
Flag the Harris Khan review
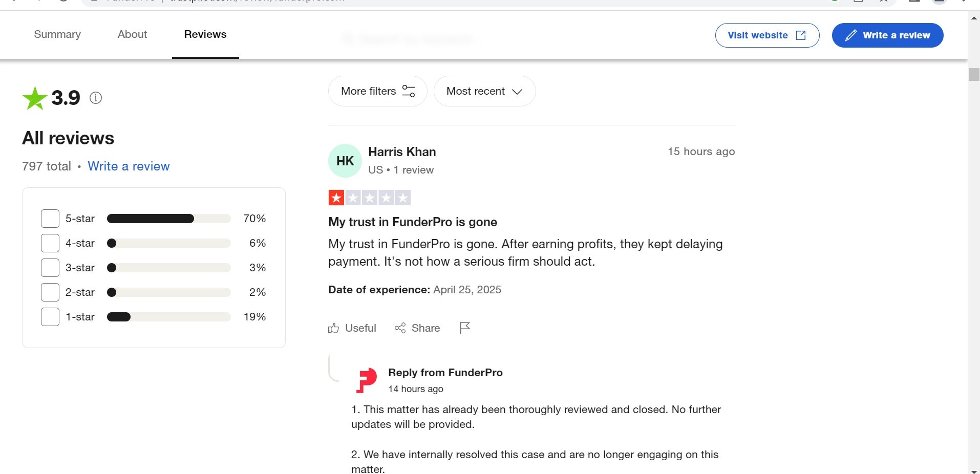pyautogui.click(x=465, y=328)
